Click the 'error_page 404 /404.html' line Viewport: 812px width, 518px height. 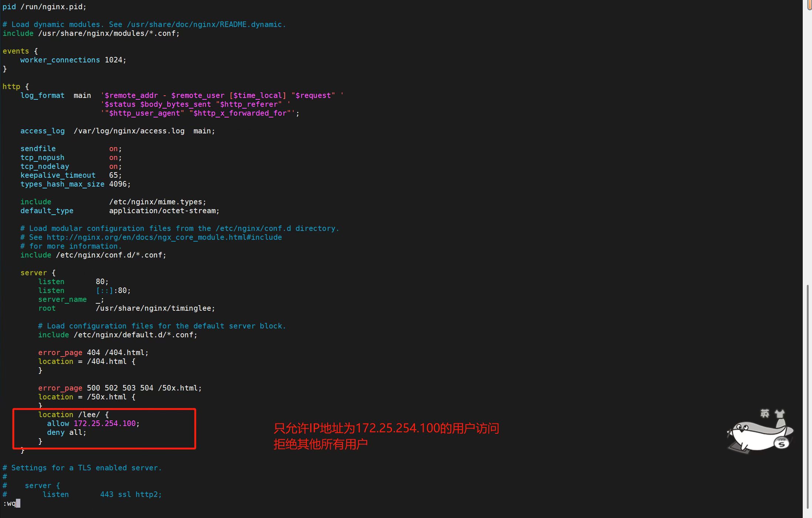pos(93,352)
